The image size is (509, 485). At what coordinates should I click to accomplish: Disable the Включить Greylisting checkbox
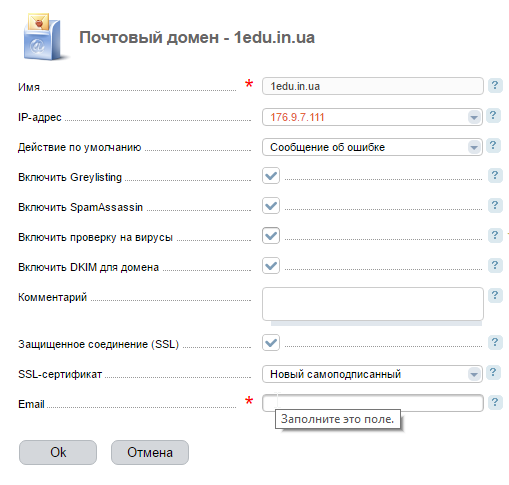271,176
